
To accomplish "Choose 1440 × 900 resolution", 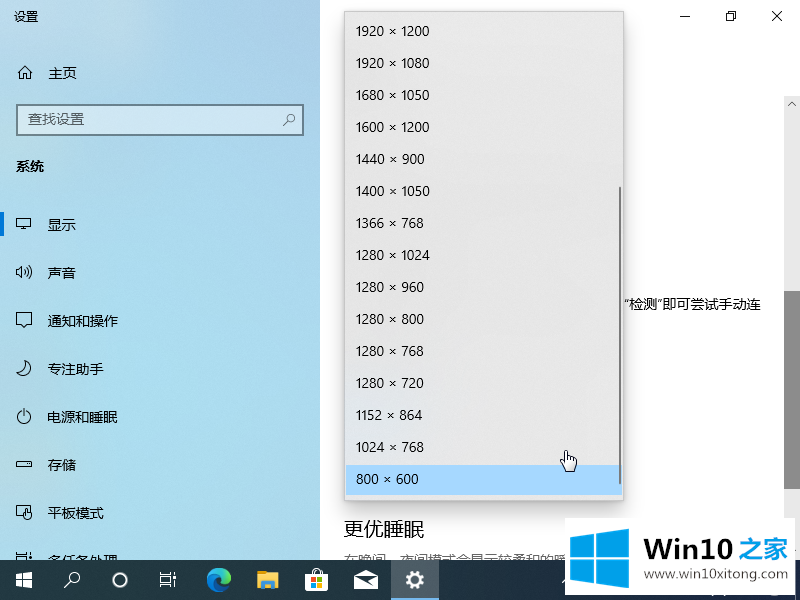I will (483, 159).
